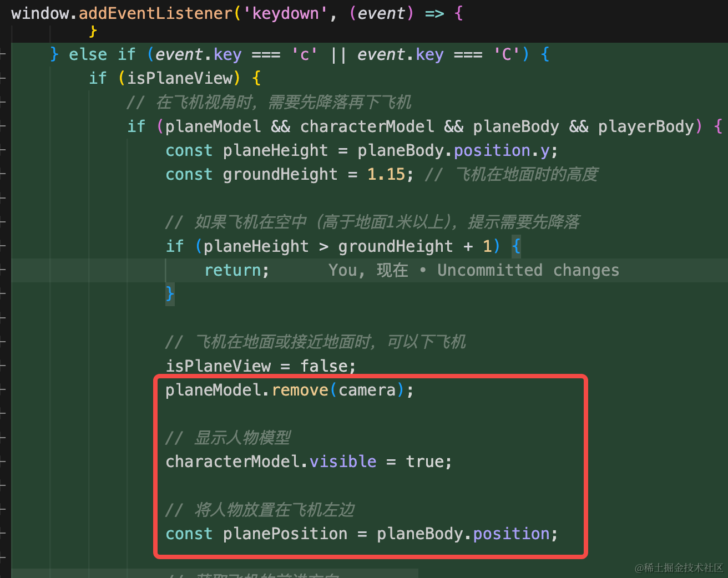
Task: Click the comment '显示人物模型'
Action: (x=228, y=438)
